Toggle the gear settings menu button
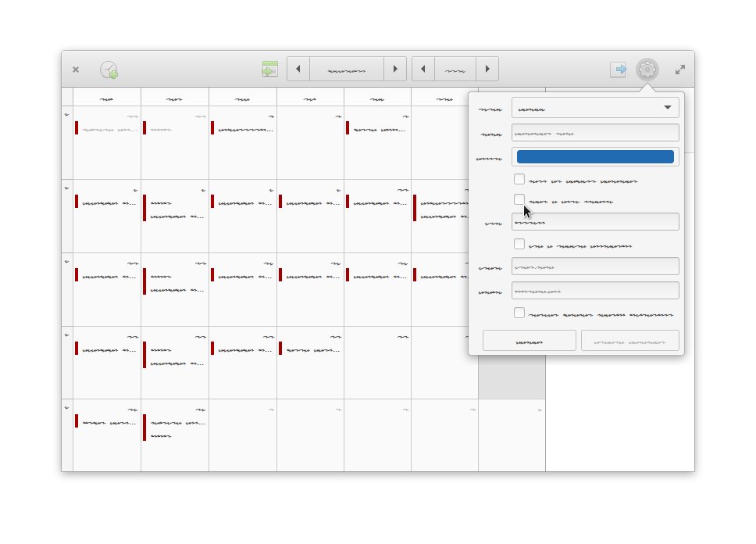The width and height of the screenshot is (756, 544). (647, 70)
